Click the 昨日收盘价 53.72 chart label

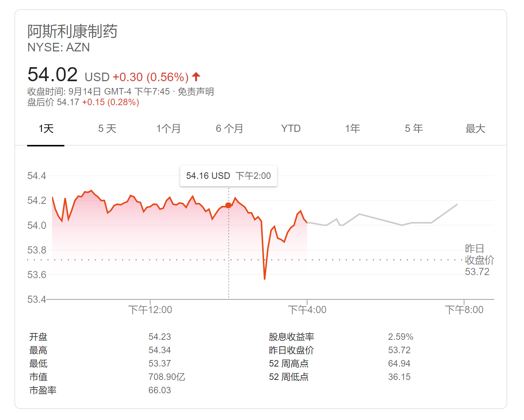(x=479, y=260)
